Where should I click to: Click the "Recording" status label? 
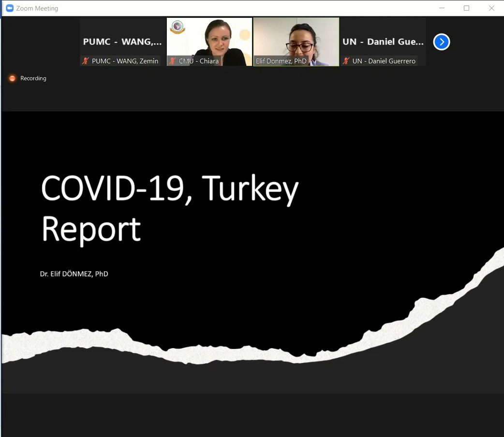coord(33,78)
